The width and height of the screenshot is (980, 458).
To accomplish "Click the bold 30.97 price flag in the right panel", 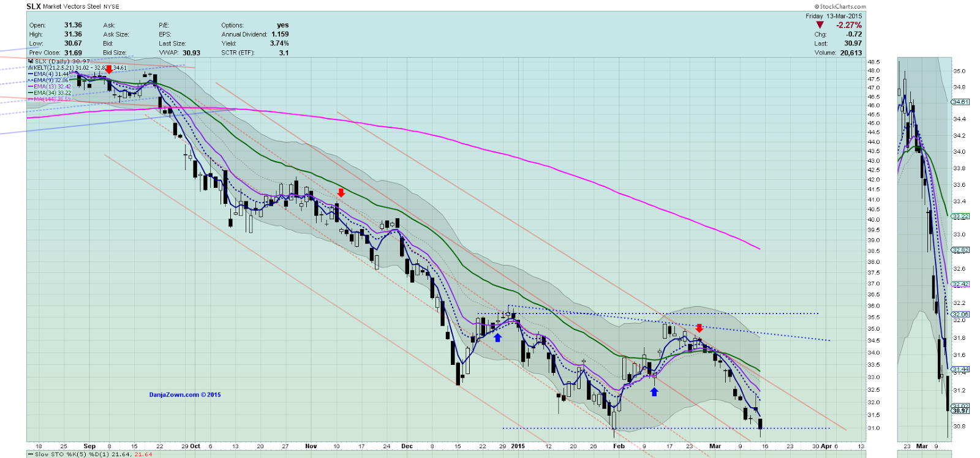I will [960, 410].
